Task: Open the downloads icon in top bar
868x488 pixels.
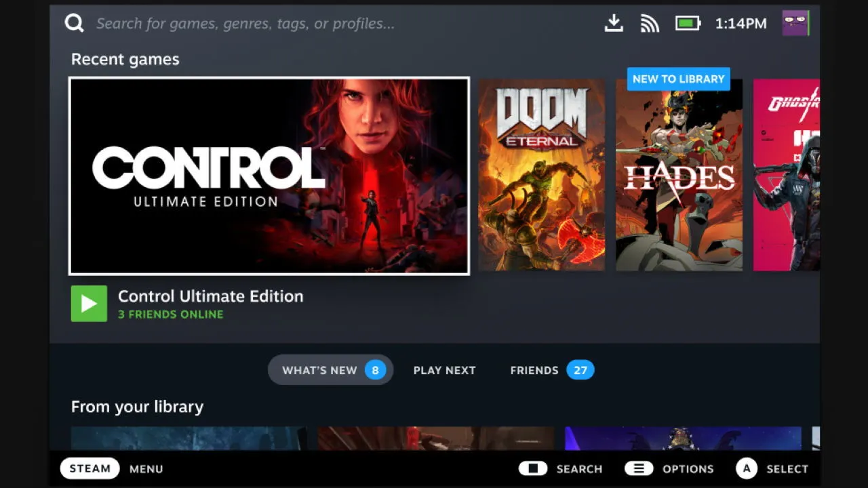Action: click(x=614, y=23)
